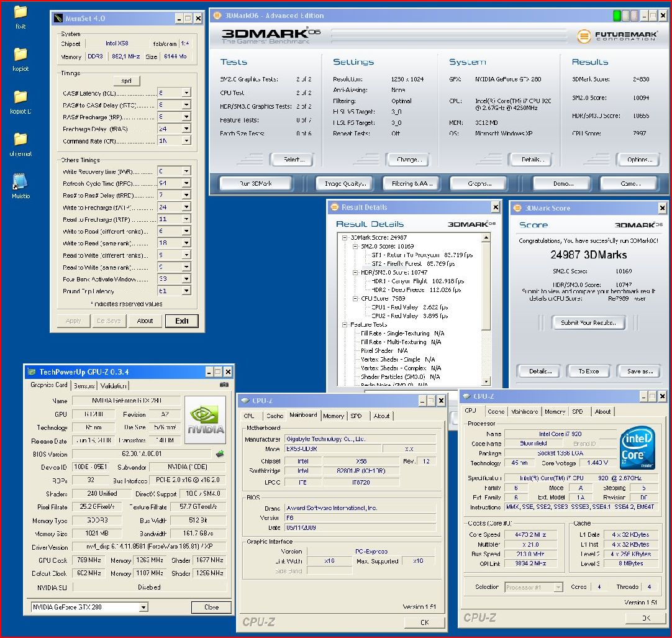Click the Result Details scrollbar up arrow
Image resolution: width=672 pixels, height=638 pixels.
coord(486,237)
